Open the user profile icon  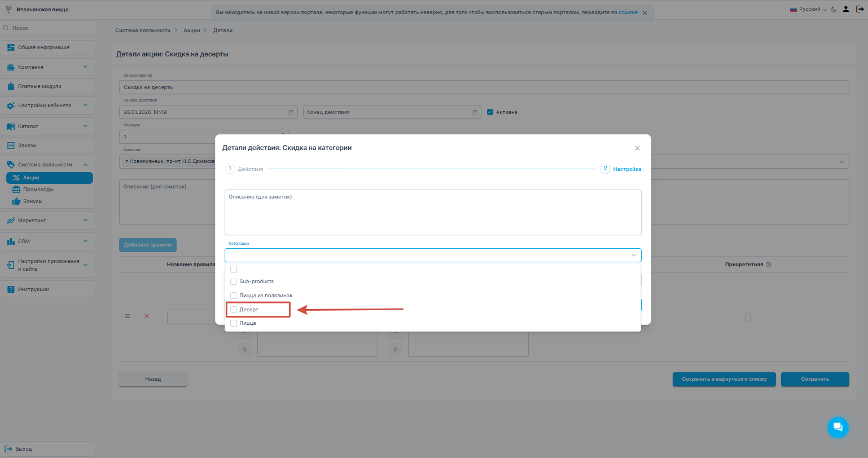click(845, 9)
